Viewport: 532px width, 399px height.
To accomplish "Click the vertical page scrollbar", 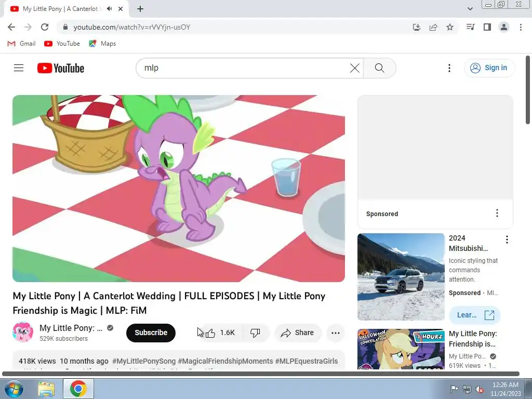I will [528, 90].
